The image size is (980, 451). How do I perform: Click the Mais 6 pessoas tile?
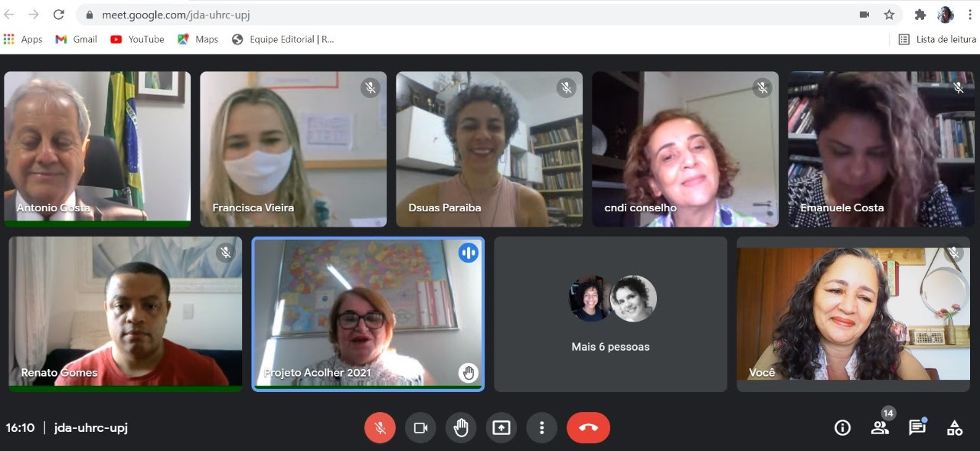click(x=610, y=314)
